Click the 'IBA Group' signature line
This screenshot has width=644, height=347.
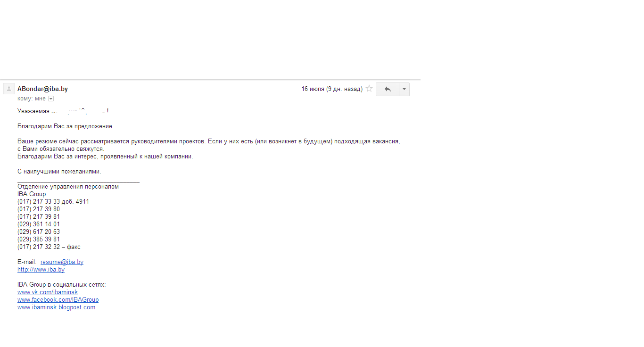[x=32, y=194]
